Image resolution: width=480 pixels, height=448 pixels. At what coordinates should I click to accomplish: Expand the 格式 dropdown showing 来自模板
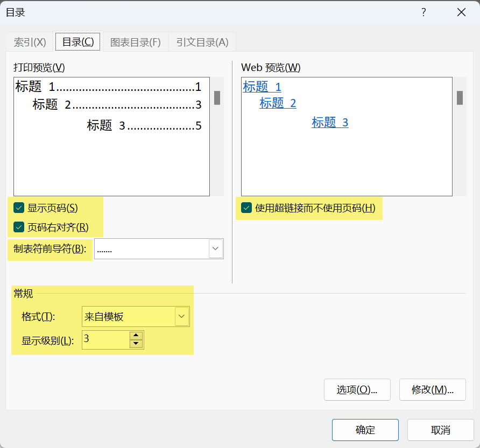182,316
